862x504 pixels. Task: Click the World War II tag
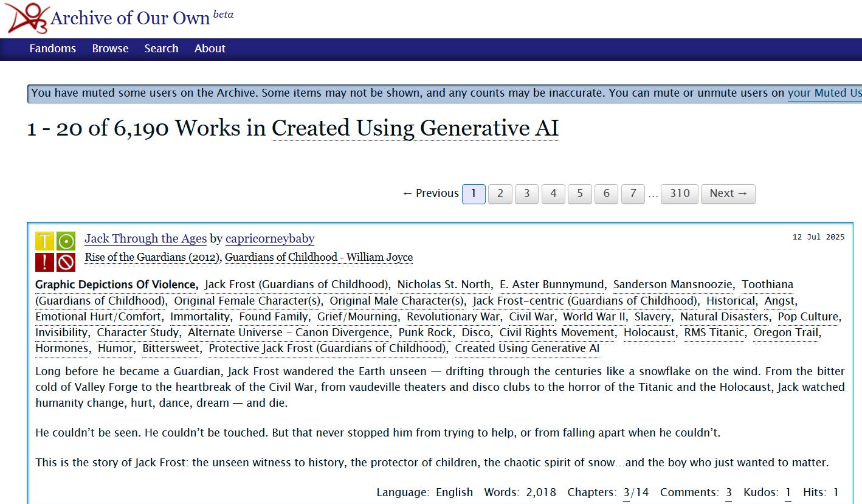click(593, 316)
